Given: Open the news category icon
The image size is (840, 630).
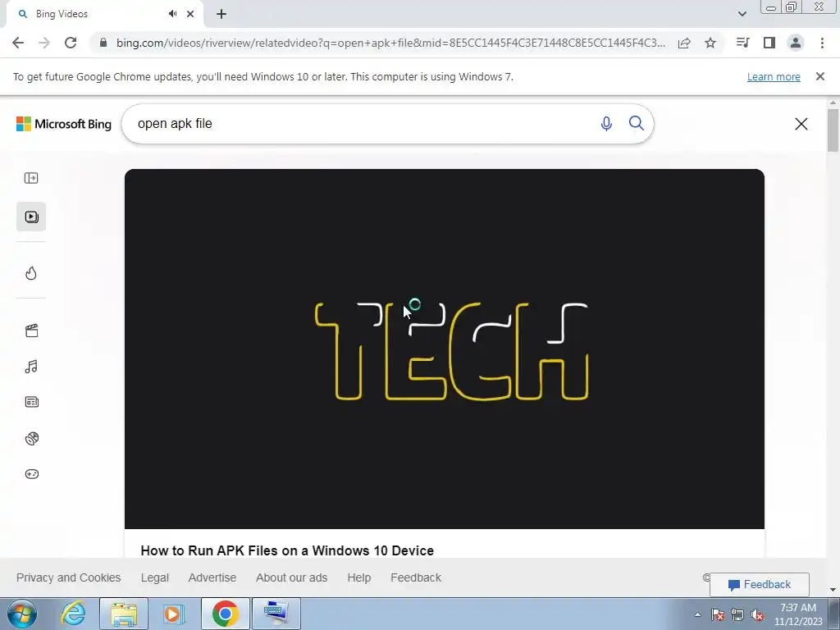Looking at the screenshot, I should (x=32, y=402).
